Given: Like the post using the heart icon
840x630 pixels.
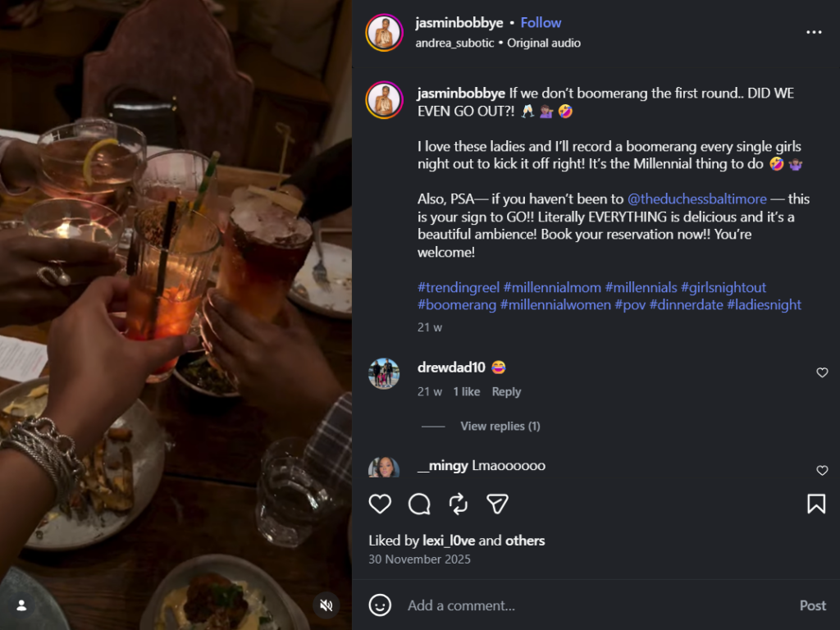Looking at the screenshot, I should point(380,504).
